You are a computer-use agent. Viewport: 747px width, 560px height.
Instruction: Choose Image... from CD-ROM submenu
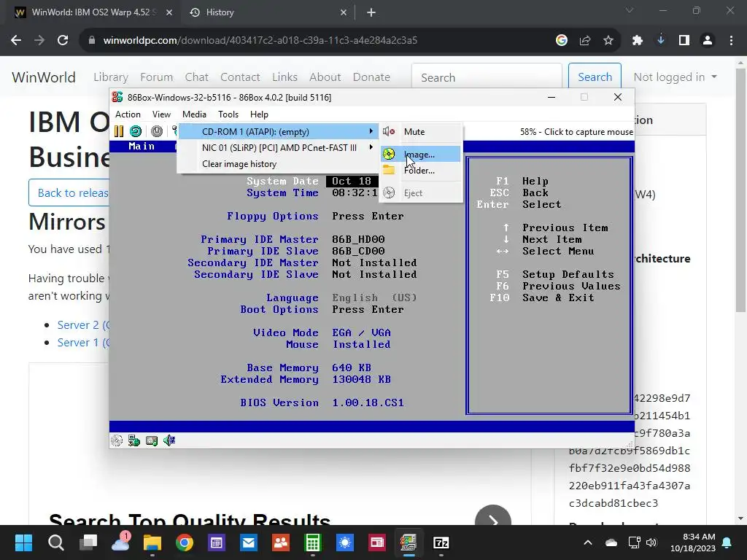tap(421, 155)
